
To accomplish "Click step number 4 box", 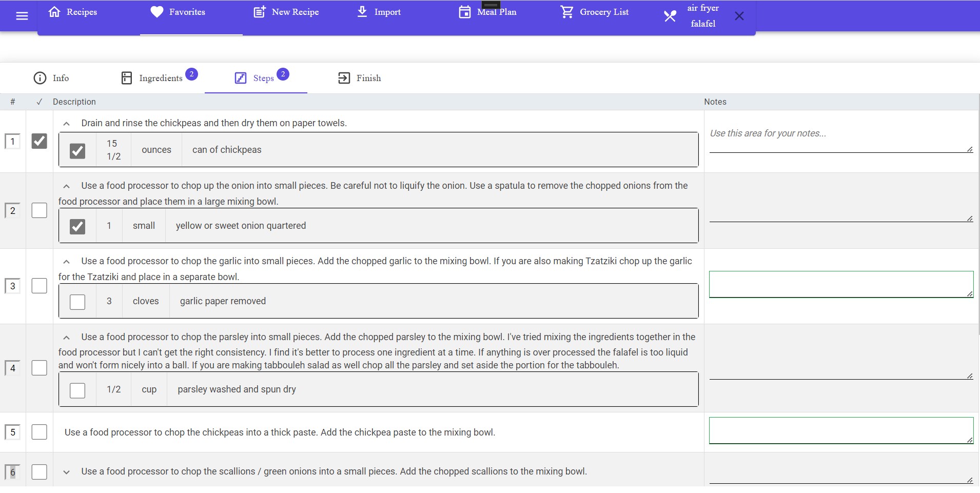I will click(13, 368).
